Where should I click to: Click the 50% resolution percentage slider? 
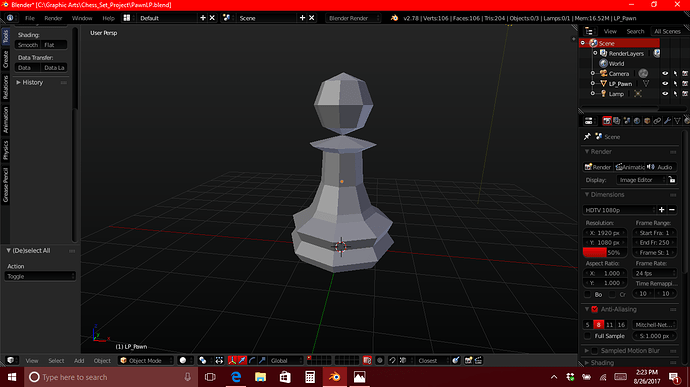605,253
